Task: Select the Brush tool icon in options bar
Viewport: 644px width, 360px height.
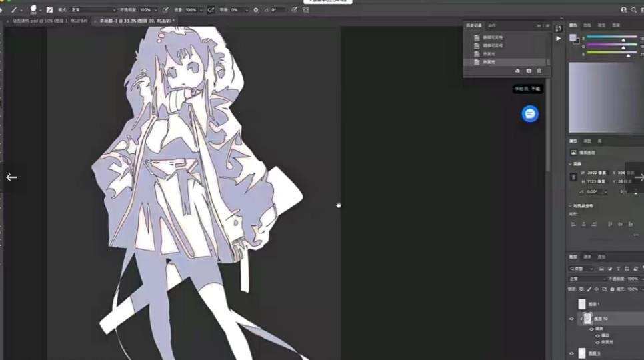Action: click(x=13, y=10)
